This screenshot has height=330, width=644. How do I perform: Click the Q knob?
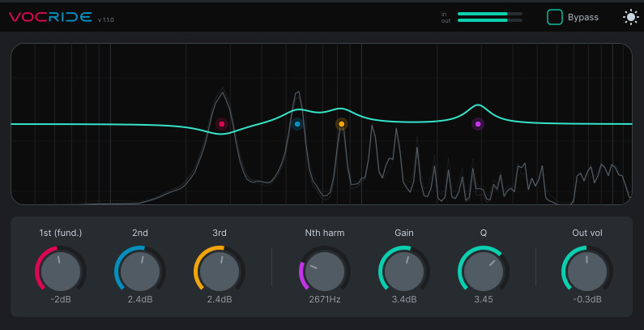pos(484,272)
